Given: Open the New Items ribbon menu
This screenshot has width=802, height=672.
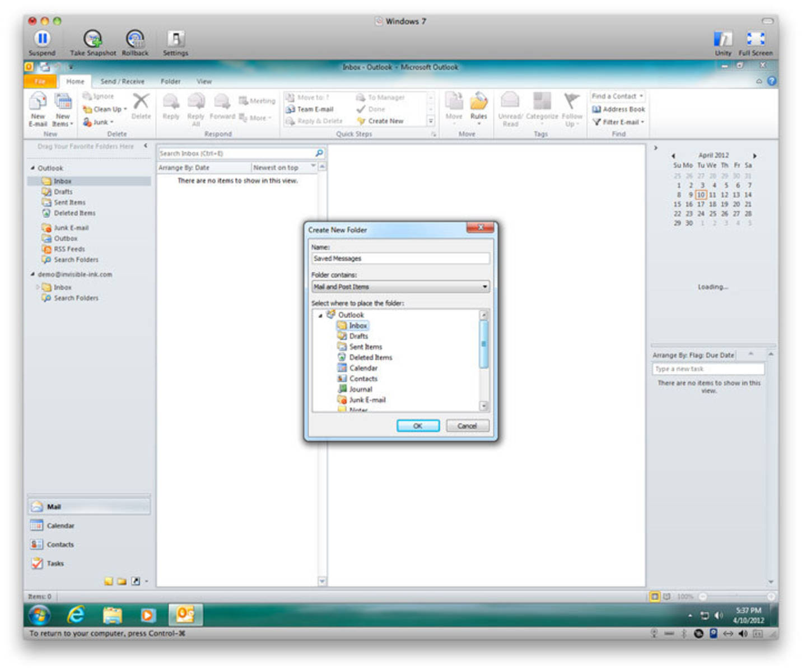Looking at the screenshot, I should (x=63, y=110).
